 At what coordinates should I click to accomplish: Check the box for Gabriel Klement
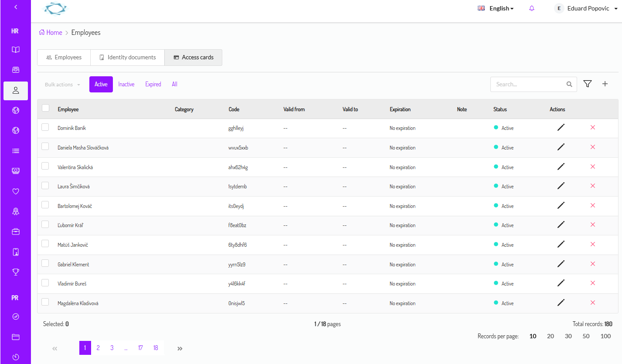click(45, 263)
